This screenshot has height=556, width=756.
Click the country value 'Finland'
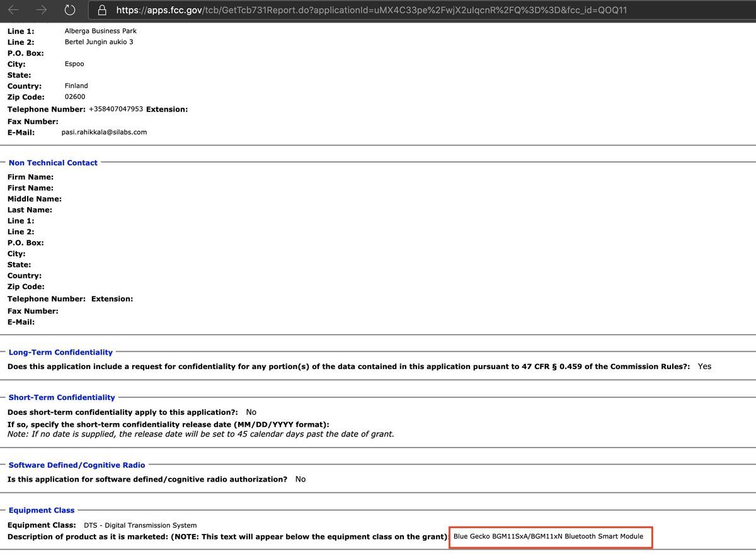pos(76,86)
